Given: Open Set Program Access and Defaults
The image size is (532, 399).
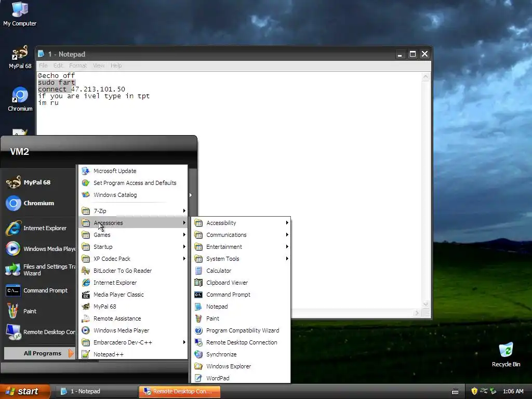Looking at the screenshot, I should (133, 183).
